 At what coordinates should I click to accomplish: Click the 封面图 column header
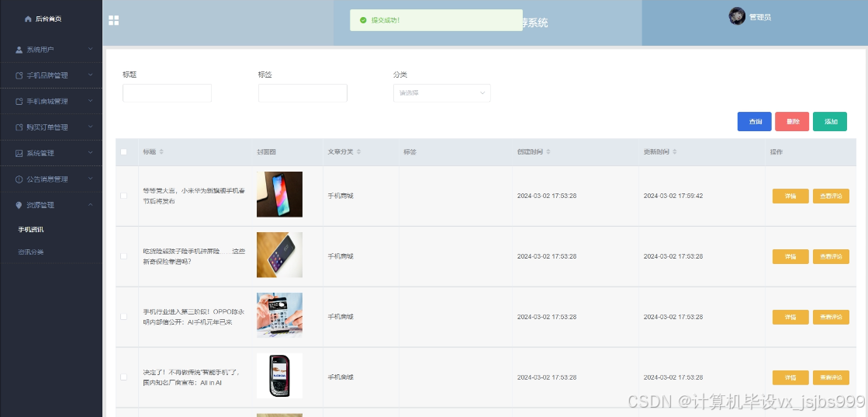[x=266, y=152]
